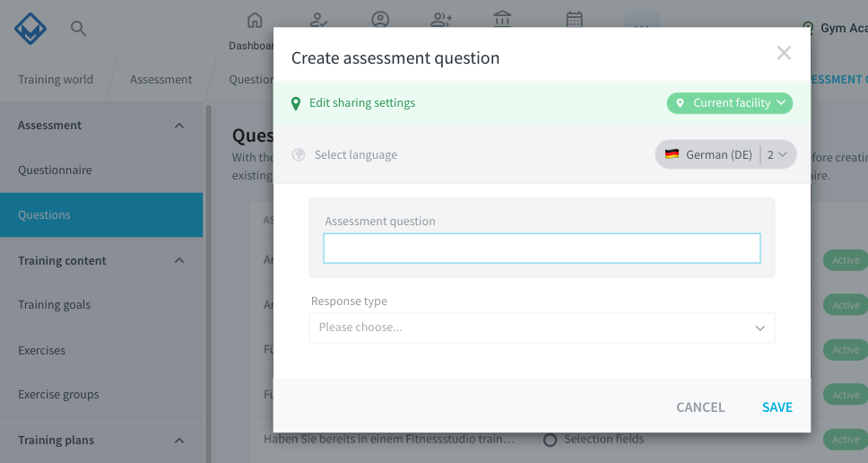The image size is (868, 463).
Task: Click the SAVE button
Action: tap(777, 407)
